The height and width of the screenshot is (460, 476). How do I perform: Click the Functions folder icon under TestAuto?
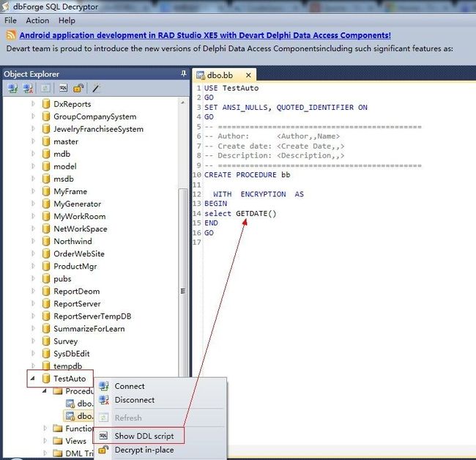(57, 429)
